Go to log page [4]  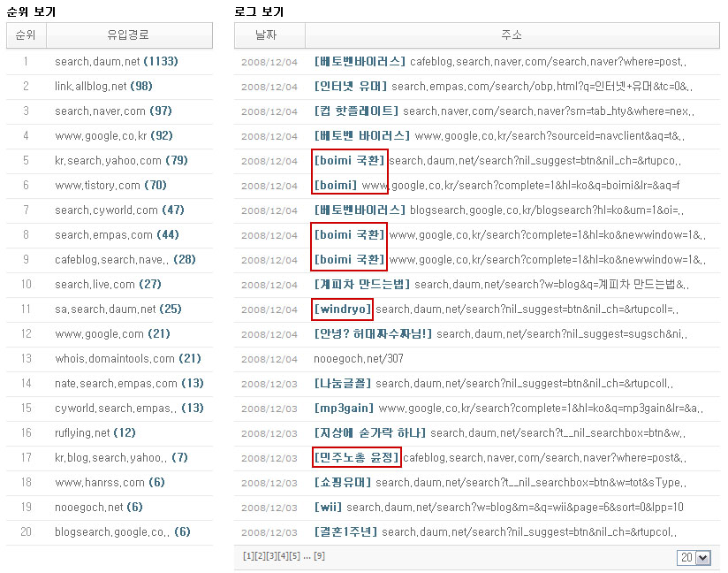coord(284,556)
